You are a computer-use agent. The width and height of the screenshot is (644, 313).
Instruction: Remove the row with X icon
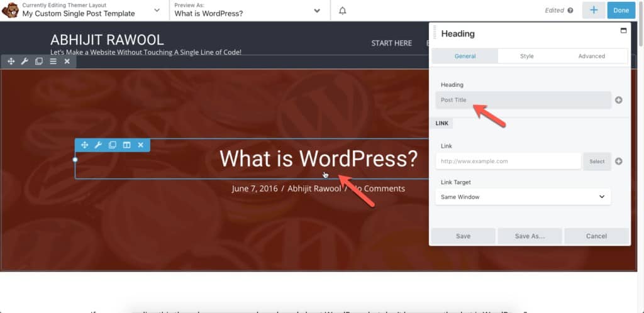pyautogui.click(x=67, y=62)
